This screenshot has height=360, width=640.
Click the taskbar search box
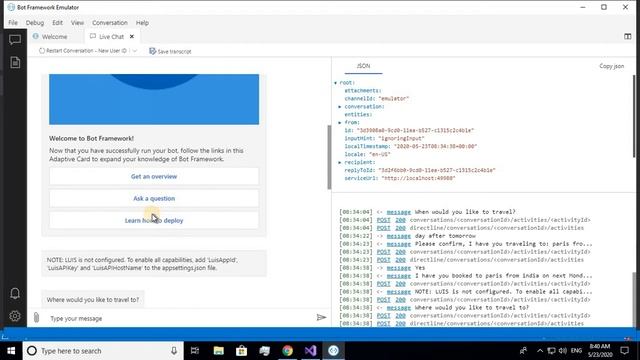[103, 351]
